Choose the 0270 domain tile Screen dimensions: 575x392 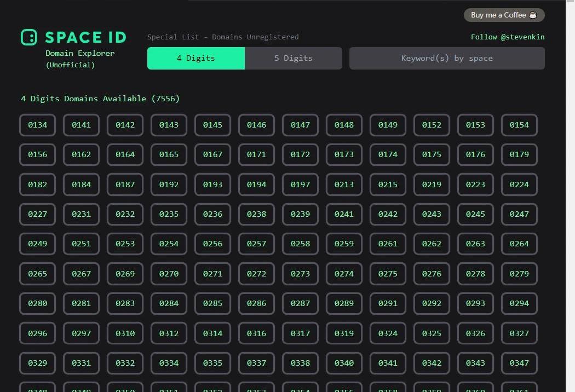(169, 274)
